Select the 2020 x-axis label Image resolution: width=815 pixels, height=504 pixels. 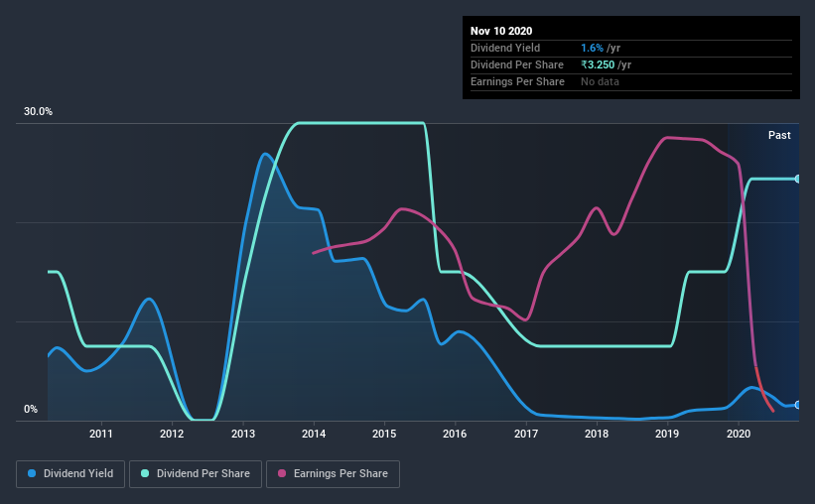tap(739, 434)
